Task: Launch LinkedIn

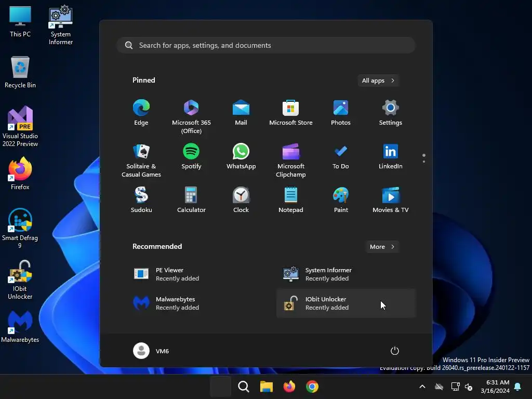Action: point(391,157)
